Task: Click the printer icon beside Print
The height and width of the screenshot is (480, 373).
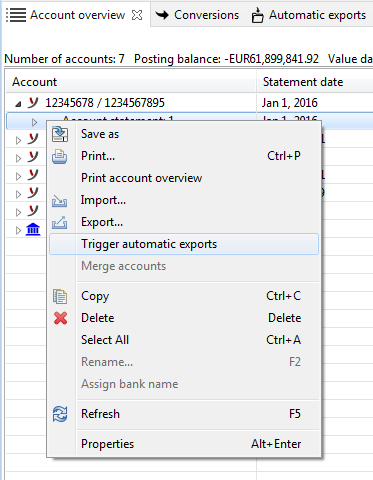Action: click(60, 156)
